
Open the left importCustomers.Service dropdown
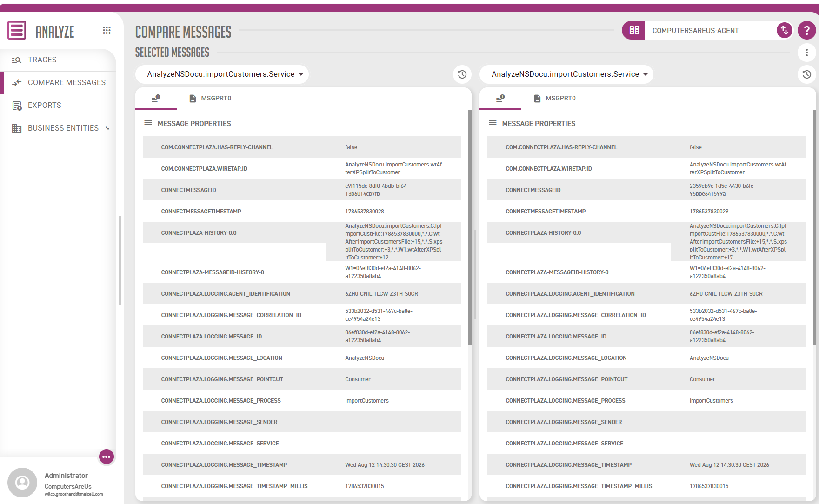pyautogui.click(x=222, y=74)
